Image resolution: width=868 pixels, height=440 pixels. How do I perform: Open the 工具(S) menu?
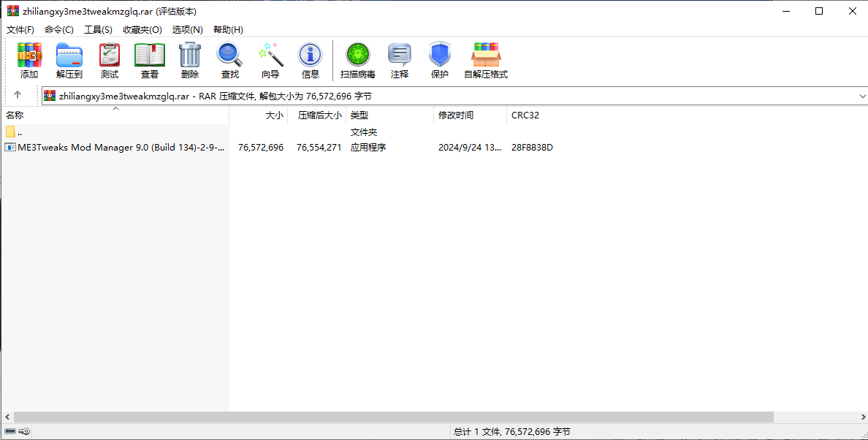click(x=98, y=30)
